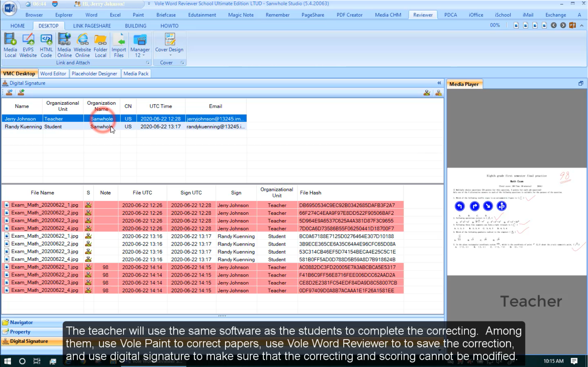The width and height of the screenshot is (588, 367).
Task: Open the BUILDING ribbon tab
Action: (x=136, y=26)
